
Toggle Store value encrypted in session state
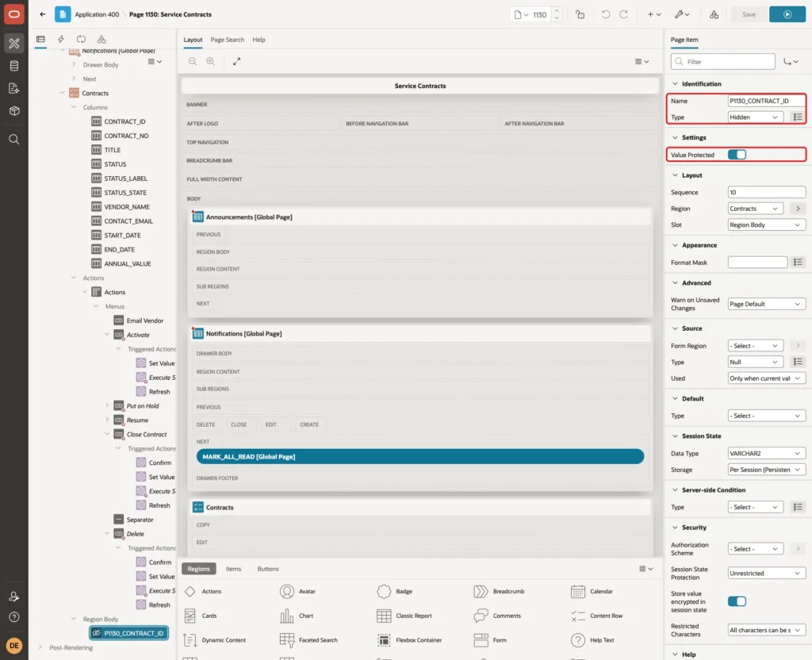pos(737,601)
